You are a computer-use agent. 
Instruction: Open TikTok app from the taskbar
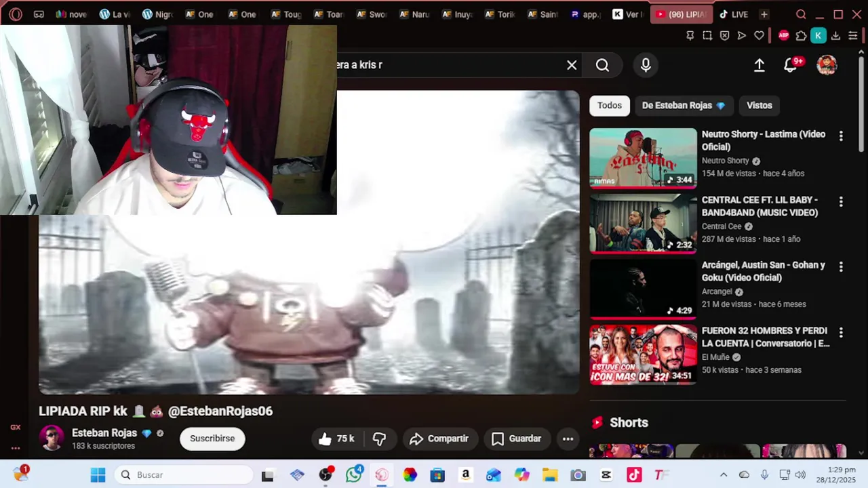pyautogui.click(x=634, y=475)
